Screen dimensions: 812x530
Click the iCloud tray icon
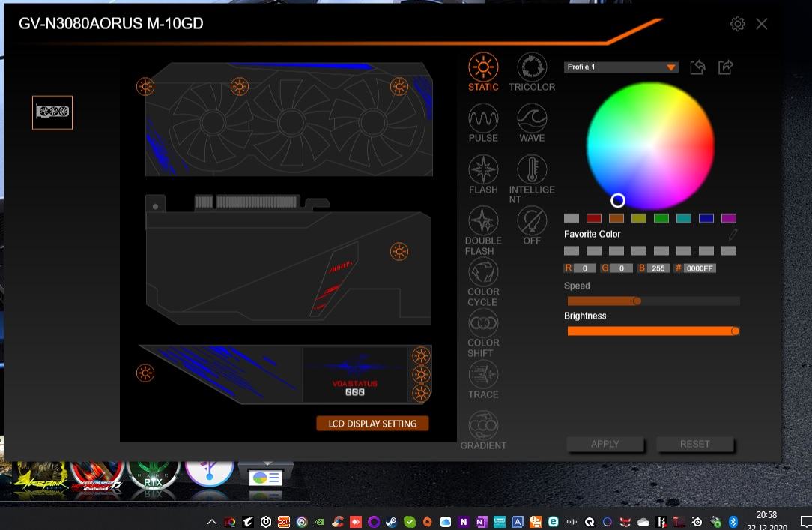coord(446,522)
